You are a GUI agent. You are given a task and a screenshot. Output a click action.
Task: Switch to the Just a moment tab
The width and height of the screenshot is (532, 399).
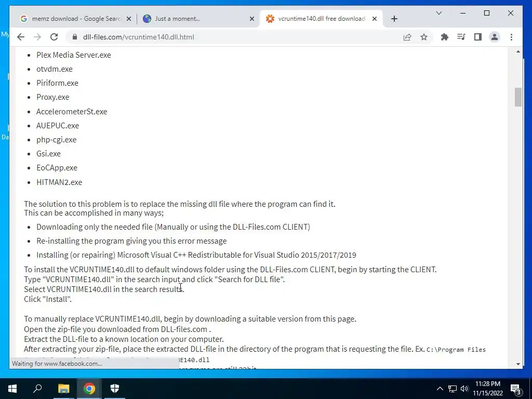(x=198, y=19)
